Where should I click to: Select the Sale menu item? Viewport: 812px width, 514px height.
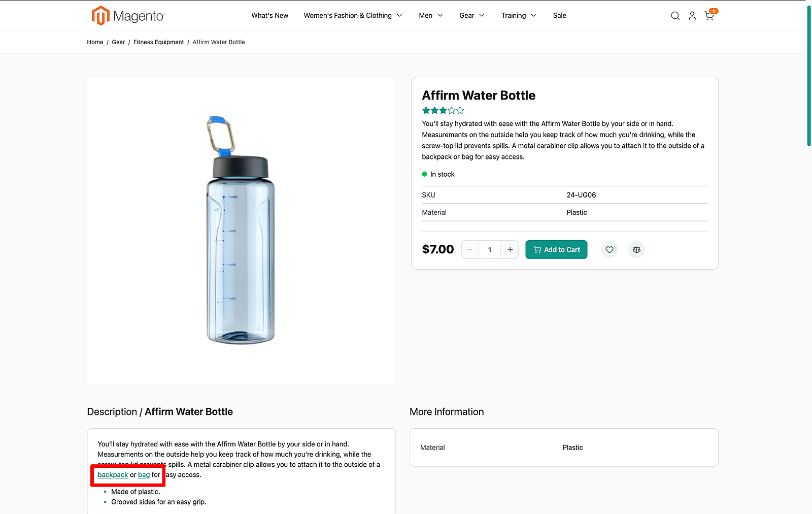[x=559, y=15]
